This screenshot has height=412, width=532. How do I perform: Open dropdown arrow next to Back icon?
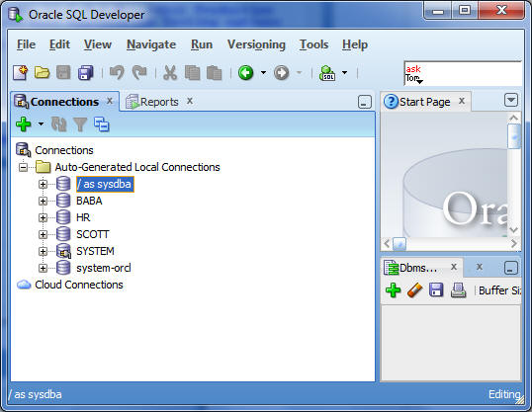[x=263, y=72]
